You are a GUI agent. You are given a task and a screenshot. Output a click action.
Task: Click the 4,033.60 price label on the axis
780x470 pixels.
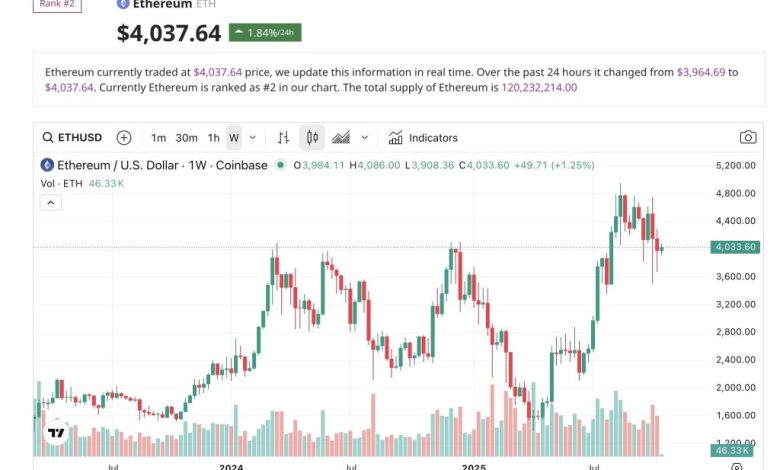tap(735, 247)
